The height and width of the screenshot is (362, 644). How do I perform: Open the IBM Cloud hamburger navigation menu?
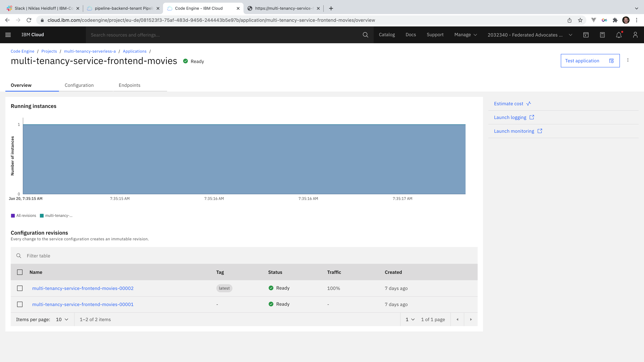pos(8,35)
